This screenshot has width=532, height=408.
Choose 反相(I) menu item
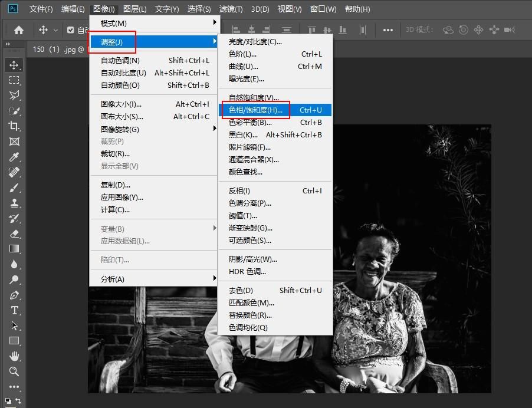[275, 191]
